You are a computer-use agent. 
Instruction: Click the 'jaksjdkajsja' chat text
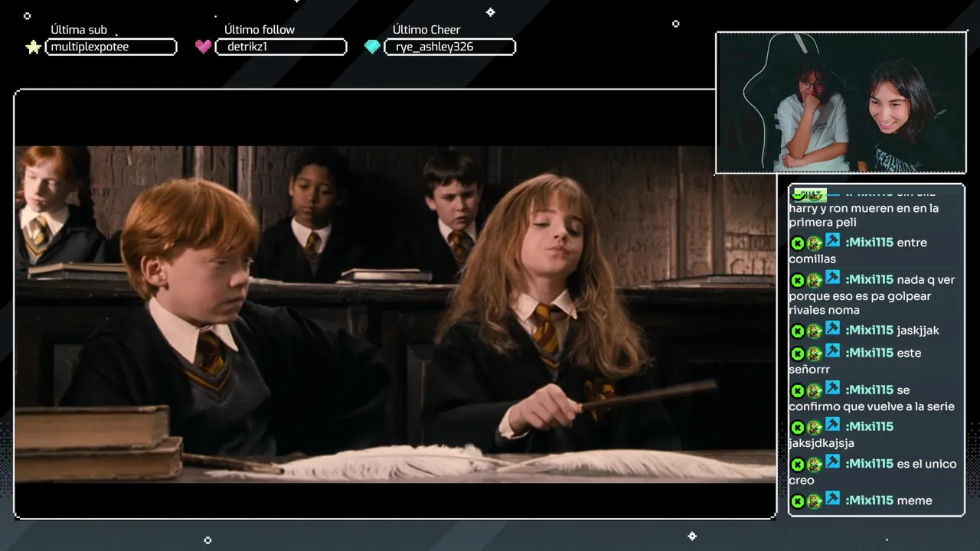pos(822,443)
